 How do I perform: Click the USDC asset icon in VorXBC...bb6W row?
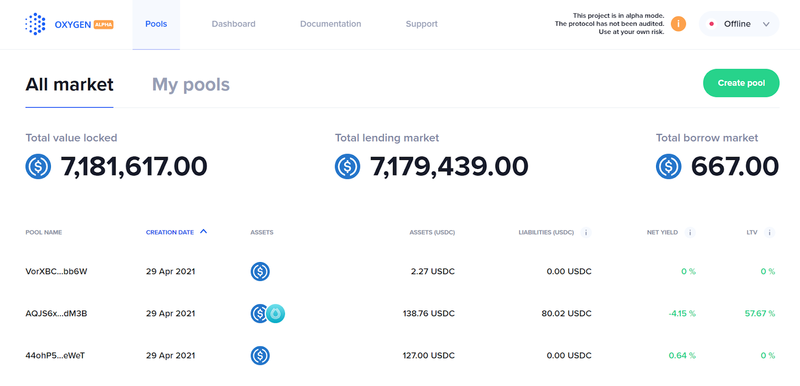260,271
